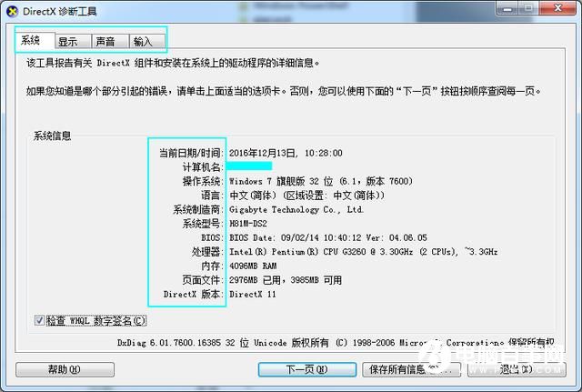Image resolution: width=582 pixels, height=392 pixels.
Task: Click the 帮助(H) button
Action: (x=65, y=369)
